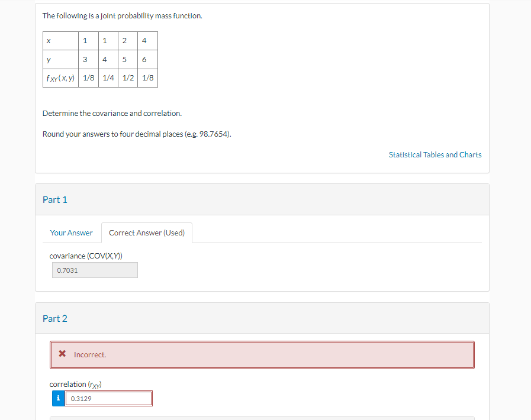Click the y value 3 in table
The image size is (531, 420).
coord(88,60)
